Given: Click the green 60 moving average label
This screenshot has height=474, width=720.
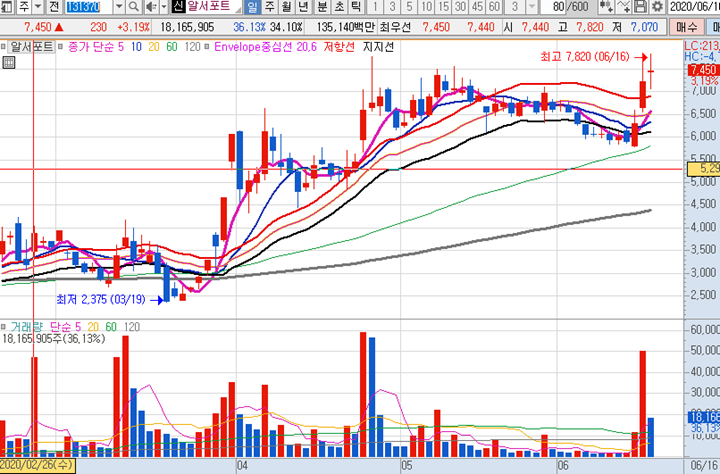Looking at the screenshot, I should (172, 47).
